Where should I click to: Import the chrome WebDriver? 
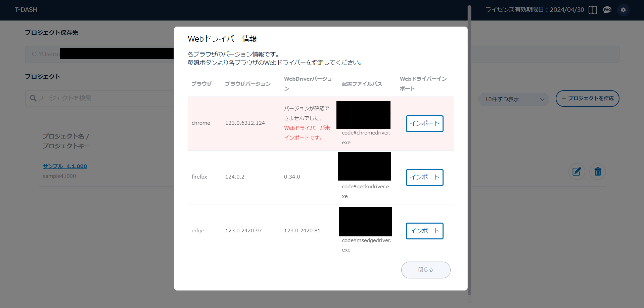[x=424, y=124]
